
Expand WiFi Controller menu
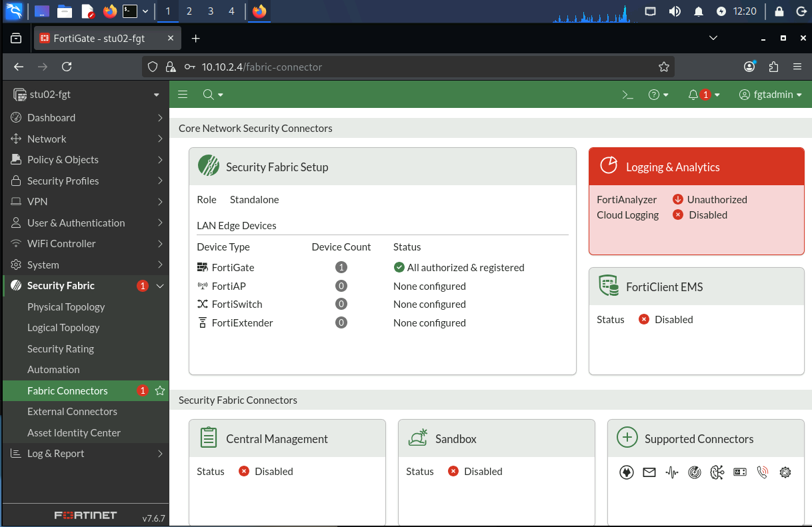(x=85, y=244)
